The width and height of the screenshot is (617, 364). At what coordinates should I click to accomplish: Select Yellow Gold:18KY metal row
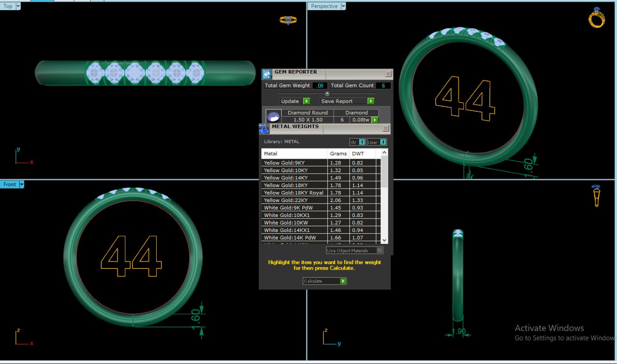[x=294, y=186]
